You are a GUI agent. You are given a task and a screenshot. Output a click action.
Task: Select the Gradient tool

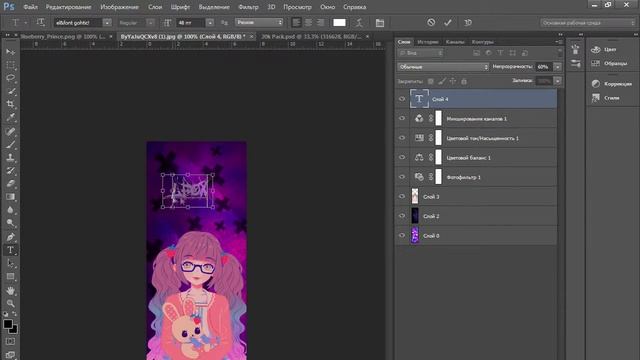[x=11, y=197]
